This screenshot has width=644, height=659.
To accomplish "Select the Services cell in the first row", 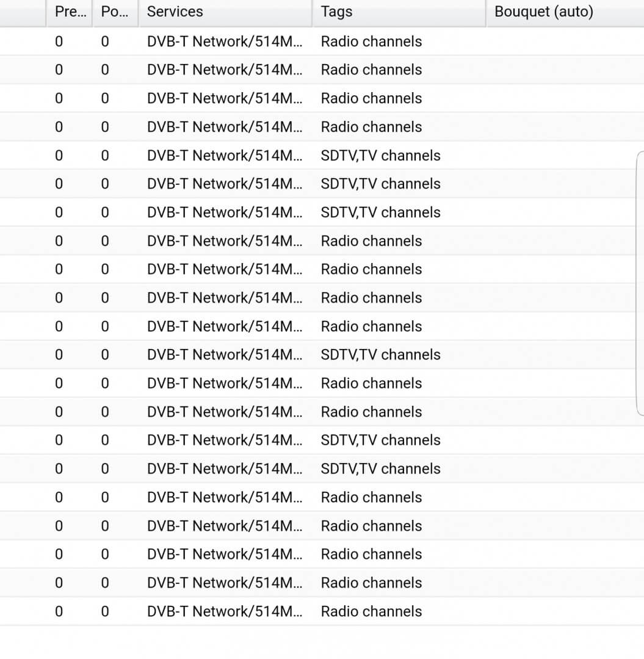I will click(x=224, y=41).
